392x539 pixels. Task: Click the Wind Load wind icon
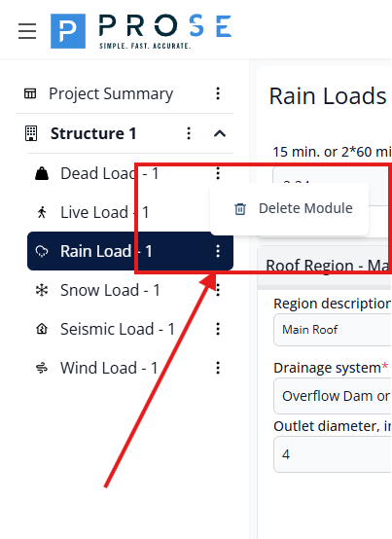(42, 368)
